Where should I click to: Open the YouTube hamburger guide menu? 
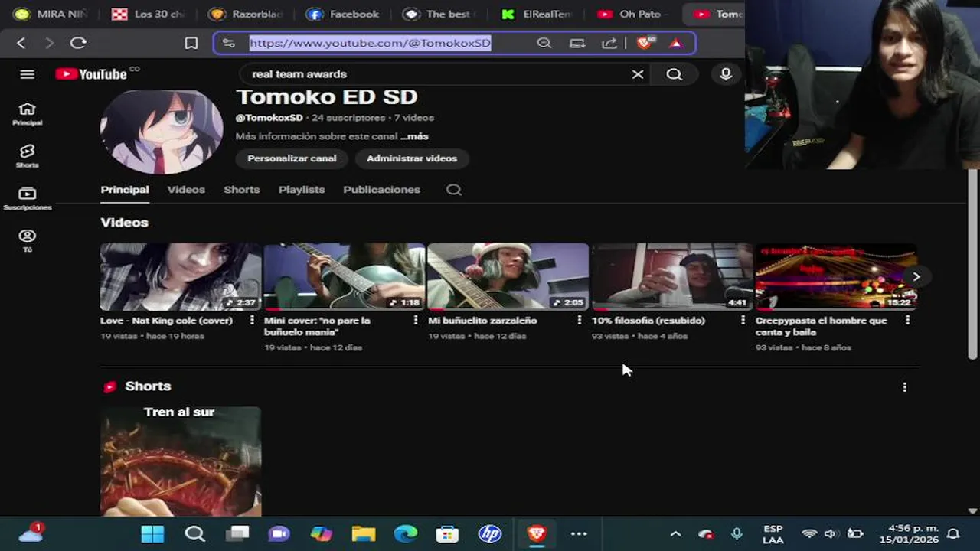click(x=28, y=74)
